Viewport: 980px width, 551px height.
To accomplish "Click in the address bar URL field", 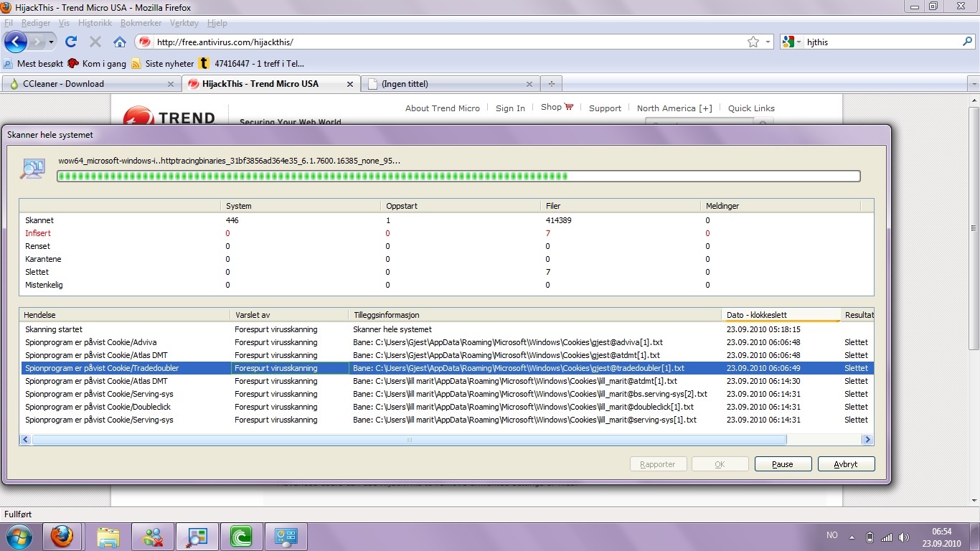I will (x=448, y=42).
